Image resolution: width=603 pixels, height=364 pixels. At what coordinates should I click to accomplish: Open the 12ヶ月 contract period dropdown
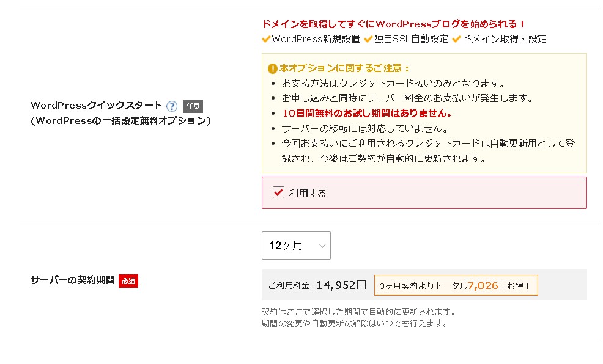[296, 246]
